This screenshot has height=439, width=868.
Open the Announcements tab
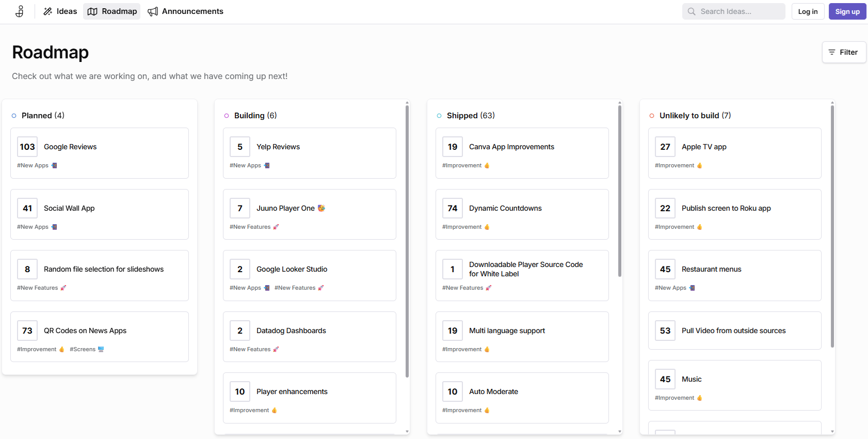(185, 11)
